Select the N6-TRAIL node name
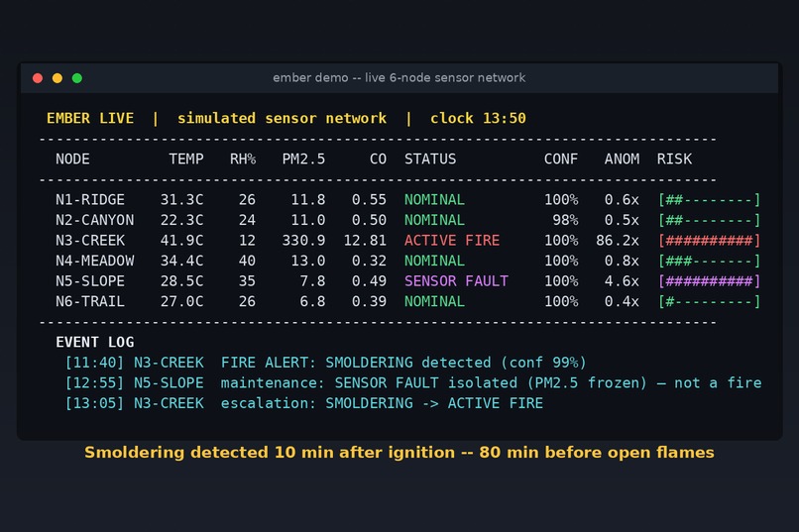The image size is (799, 532). click(90, 301)
